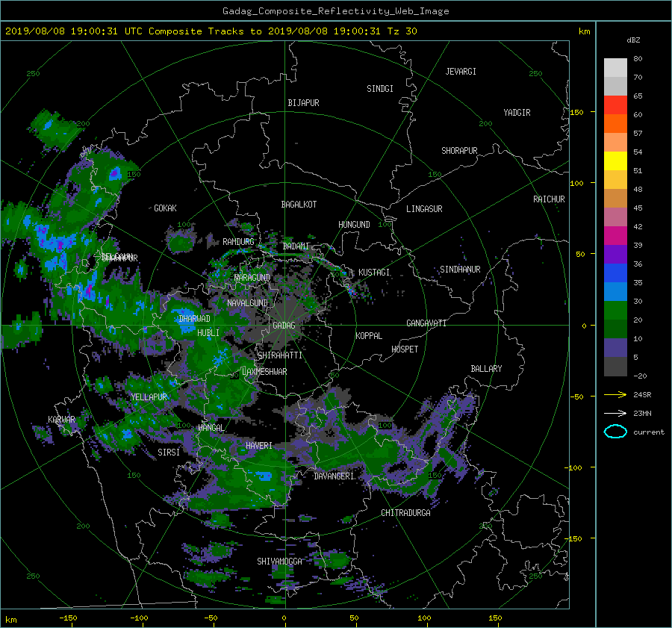Image resolution: width=672 pixels, height=628 pixels.
Task: Click the 'Tz 30' text in header
Action: coord(402,31)
